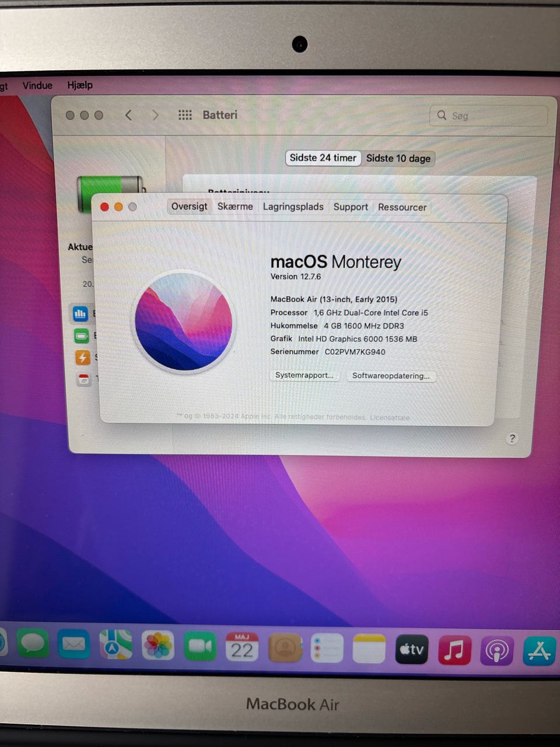Switch to the Oversigt tab
Screen dimensions: 560x747
click(189, 206)
